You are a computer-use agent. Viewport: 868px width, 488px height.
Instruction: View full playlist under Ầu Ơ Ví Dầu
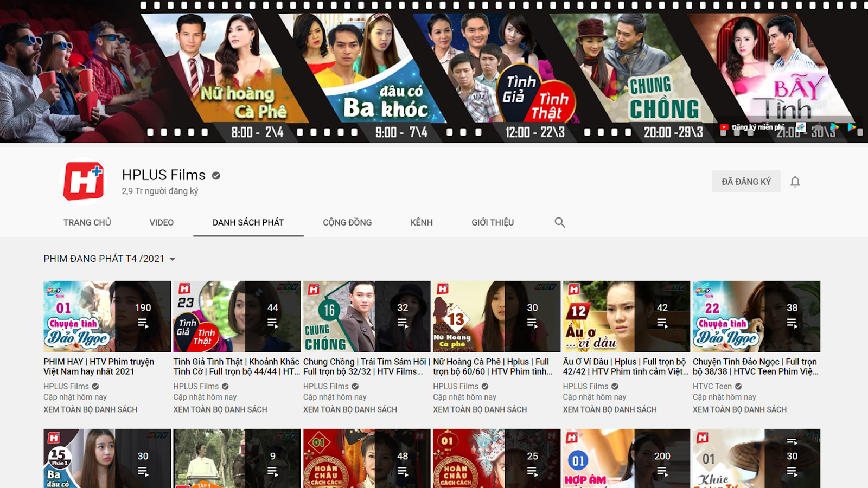pos(610,409)
